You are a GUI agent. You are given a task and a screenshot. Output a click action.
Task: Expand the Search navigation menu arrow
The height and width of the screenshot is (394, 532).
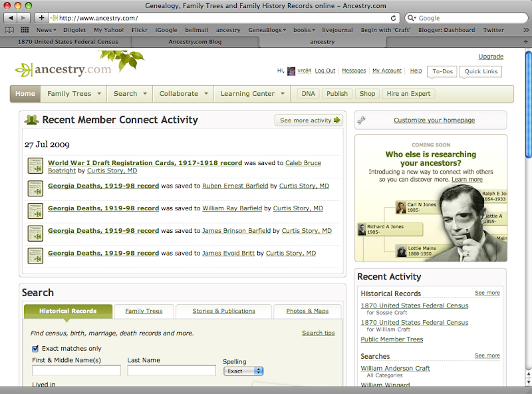click(x=145, y=93)
